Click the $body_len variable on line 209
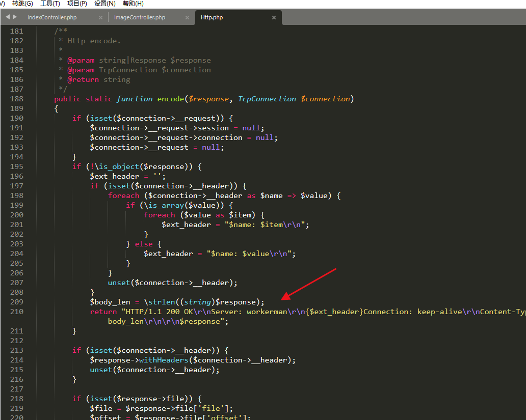The width and height of the screenshot is (526, 420). [x=110, y=302]
